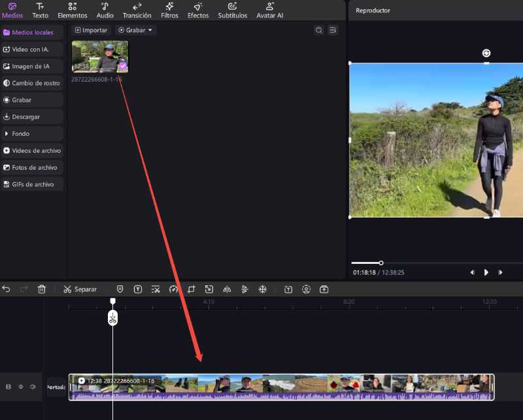This screenshot has height=420, width=523.
Task: Open the Grabar dropdown arrow
Action: tap(150, 30)
